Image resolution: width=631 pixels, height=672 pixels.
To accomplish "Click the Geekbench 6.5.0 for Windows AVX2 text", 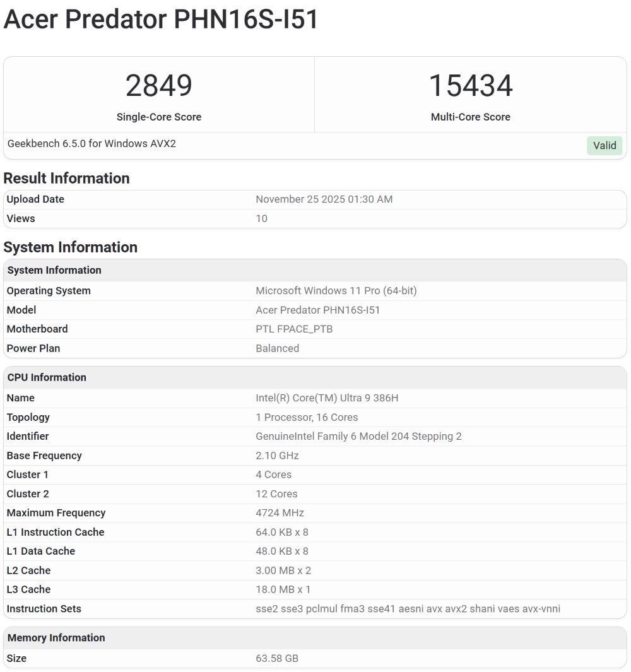I will [91, 144].
